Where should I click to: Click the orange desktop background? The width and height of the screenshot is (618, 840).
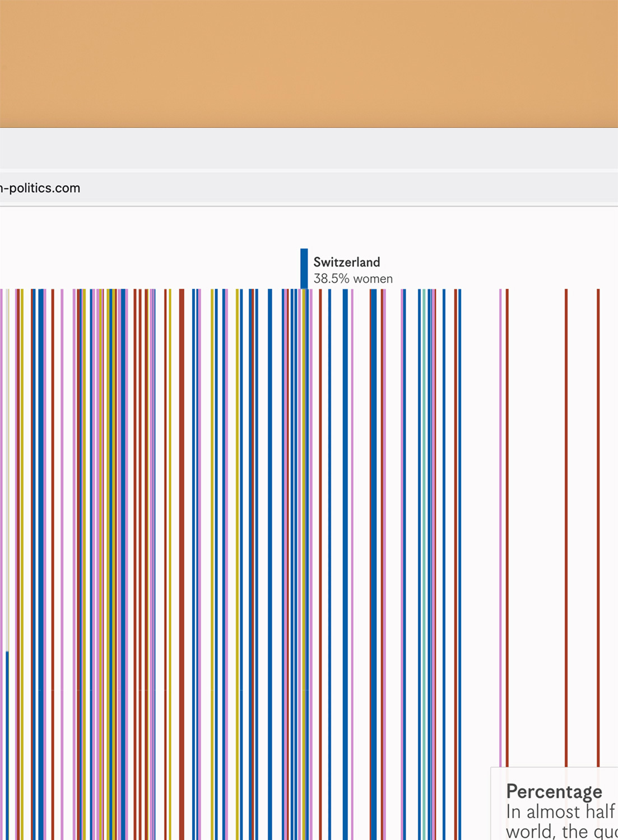coord(308,62)
